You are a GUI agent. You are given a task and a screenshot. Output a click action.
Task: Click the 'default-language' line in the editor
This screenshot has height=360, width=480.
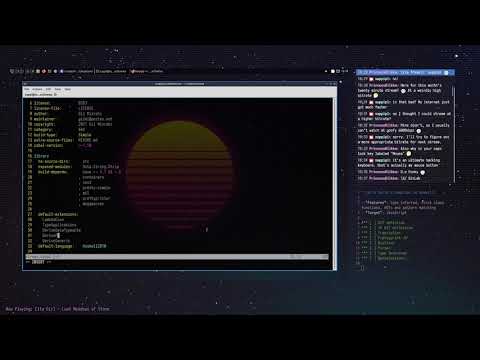tap(72, 246)
